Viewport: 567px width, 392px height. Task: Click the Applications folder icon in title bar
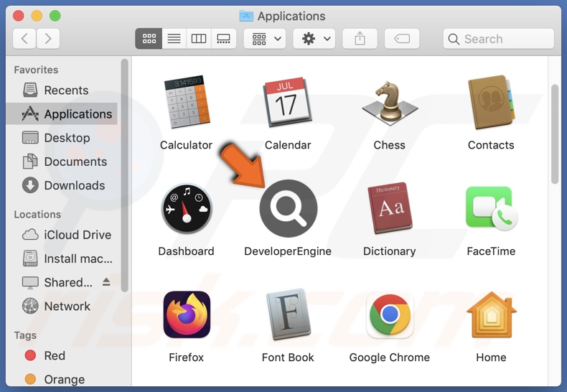(246, 16)
